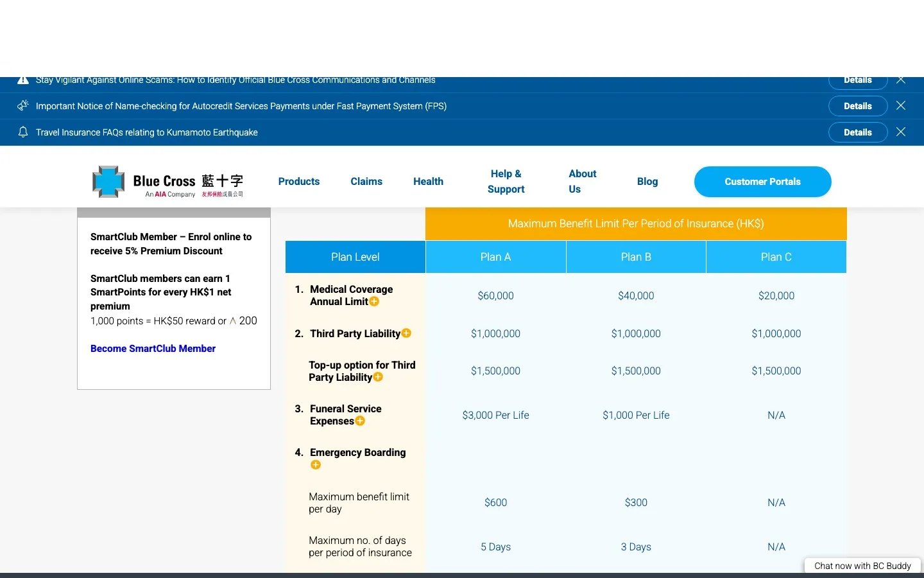Dismiss the Autocredit FPS notice
The image size is (924, 578).
901,106
